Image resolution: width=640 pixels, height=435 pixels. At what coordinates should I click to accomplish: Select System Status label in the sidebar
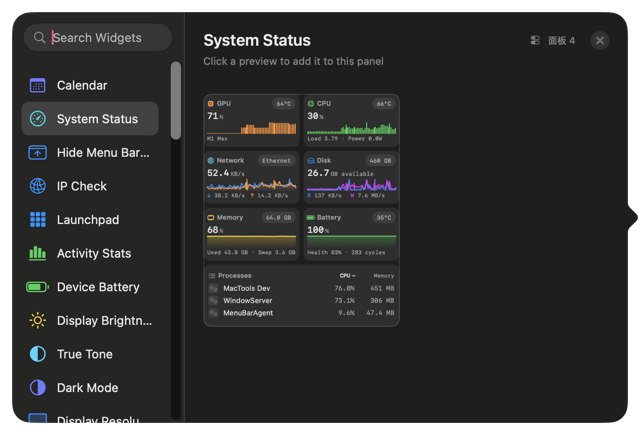coord(97,119)
